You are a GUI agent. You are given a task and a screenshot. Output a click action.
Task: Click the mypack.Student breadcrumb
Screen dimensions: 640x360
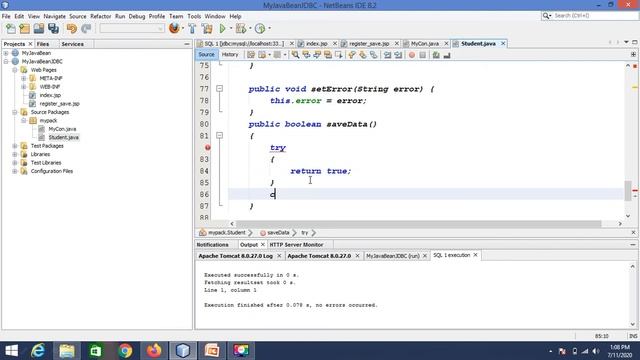coord(227,233)
